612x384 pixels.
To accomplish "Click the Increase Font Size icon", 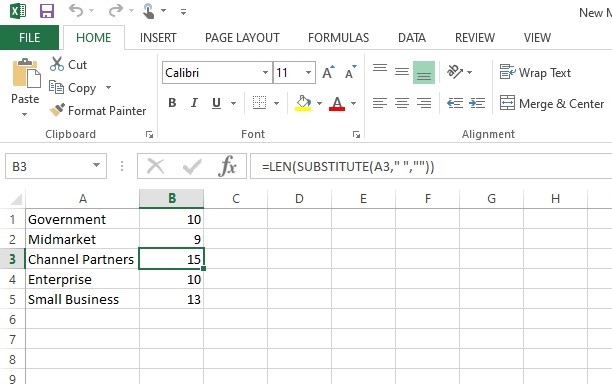I will point(328,73).
